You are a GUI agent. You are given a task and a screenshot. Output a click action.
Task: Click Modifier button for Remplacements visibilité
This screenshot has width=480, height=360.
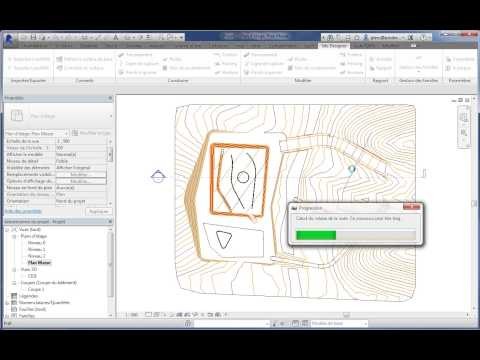[x=81, y=174]
